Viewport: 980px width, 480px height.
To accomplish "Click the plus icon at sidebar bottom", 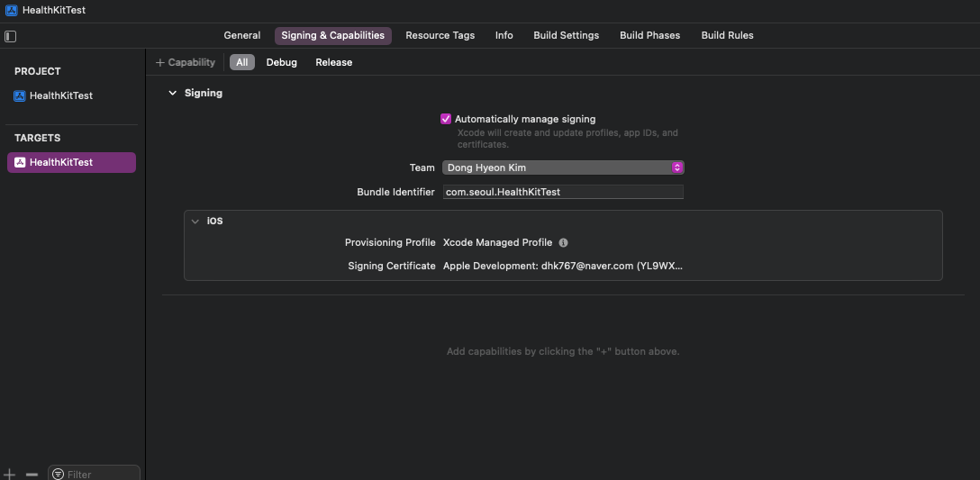I will pos(10,474).
